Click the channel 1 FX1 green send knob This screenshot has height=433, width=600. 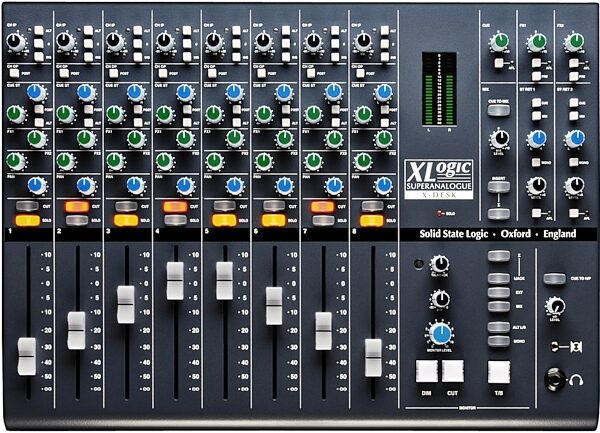tap(37, 139)
